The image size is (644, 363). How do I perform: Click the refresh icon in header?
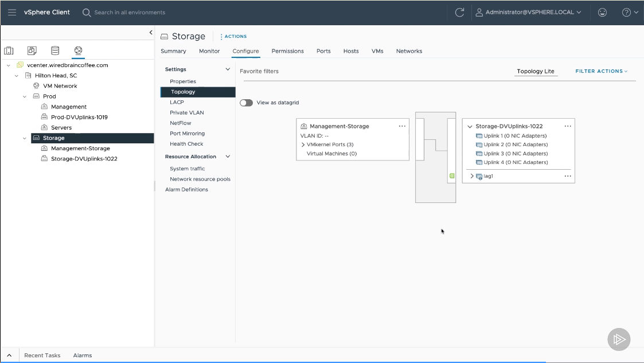pos(459,12)
